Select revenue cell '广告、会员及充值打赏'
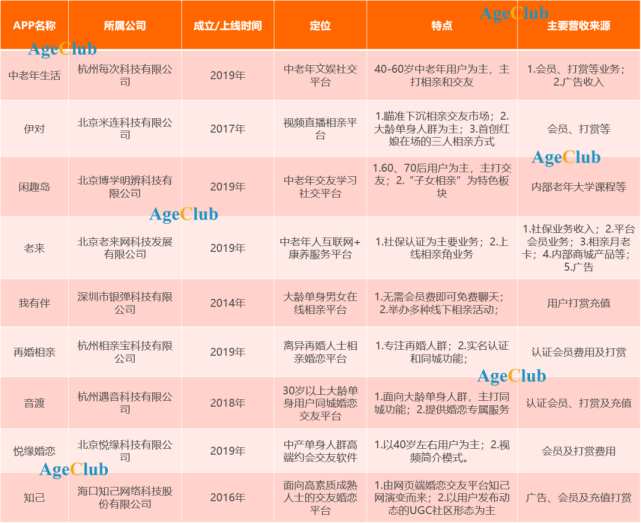 coord(578,498)
